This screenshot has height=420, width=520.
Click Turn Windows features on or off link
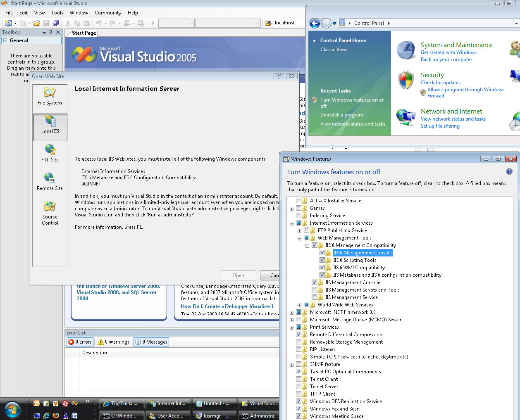coord(352,103)
